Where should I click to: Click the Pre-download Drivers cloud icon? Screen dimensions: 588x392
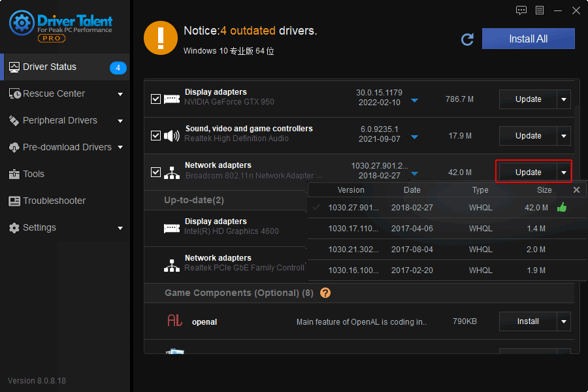[x=14, y=148]
